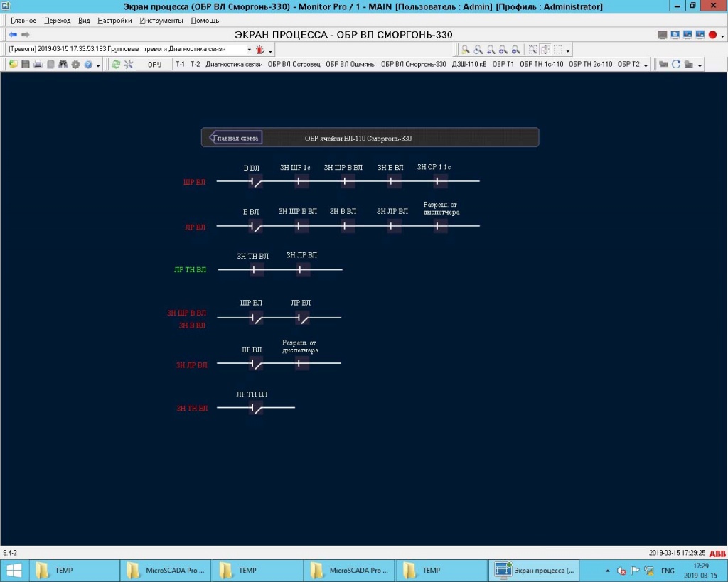Open Диагностика связи shortcut in toolbar
The image size is (728, 582).
point(234,65)
